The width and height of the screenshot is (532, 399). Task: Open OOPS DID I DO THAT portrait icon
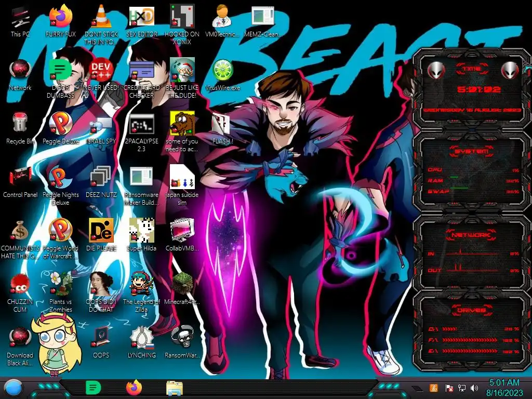[101, 292]
